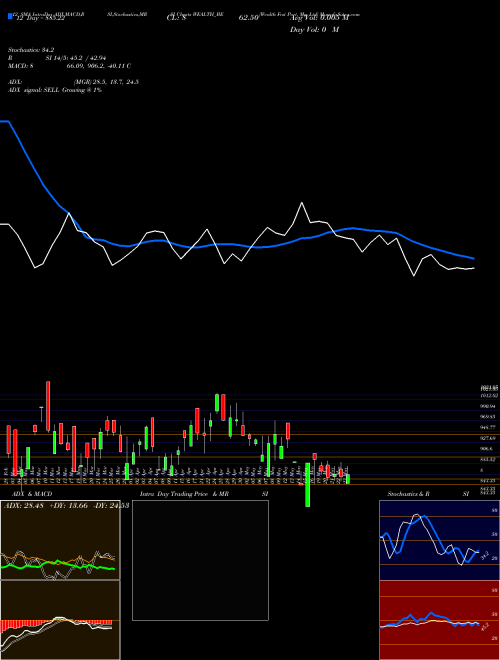Click the 'ADX signal: SELL Growing @ 1%' text

pos(55,90)
